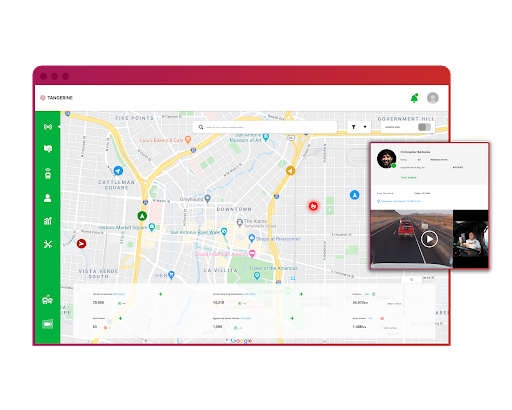Screen dimensions: 512x410
Task: Select the yellow vehicle marker on map
Action: pos(290,171)
